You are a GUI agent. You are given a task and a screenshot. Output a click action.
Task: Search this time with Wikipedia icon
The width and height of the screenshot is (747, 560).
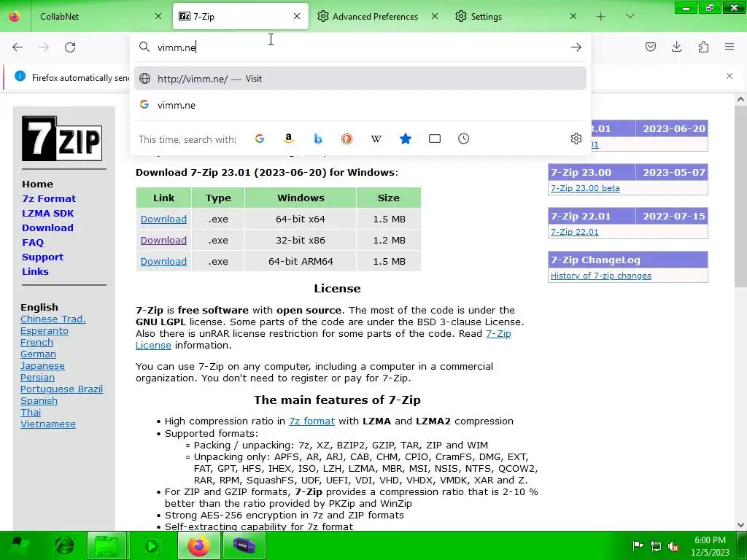(x=376, y=139)
